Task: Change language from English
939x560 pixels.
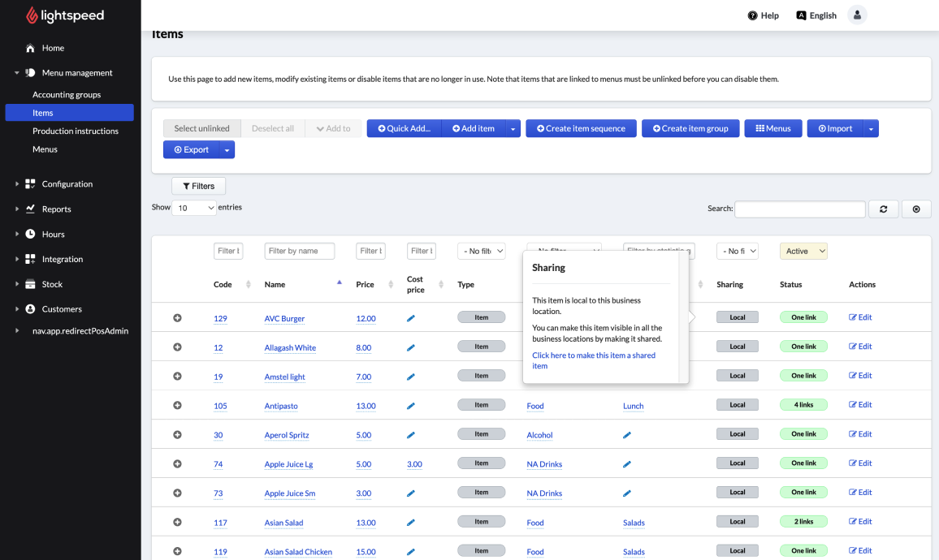Action: [816, 15]
